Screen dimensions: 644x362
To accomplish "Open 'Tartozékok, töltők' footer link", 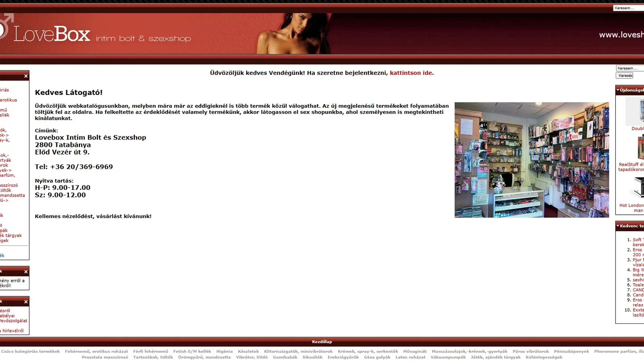I will pos(153,357).
